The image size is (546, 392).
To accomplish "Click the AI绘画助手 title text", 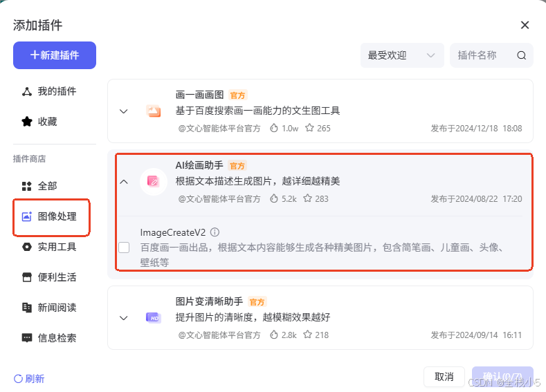I will click(199, 165).
